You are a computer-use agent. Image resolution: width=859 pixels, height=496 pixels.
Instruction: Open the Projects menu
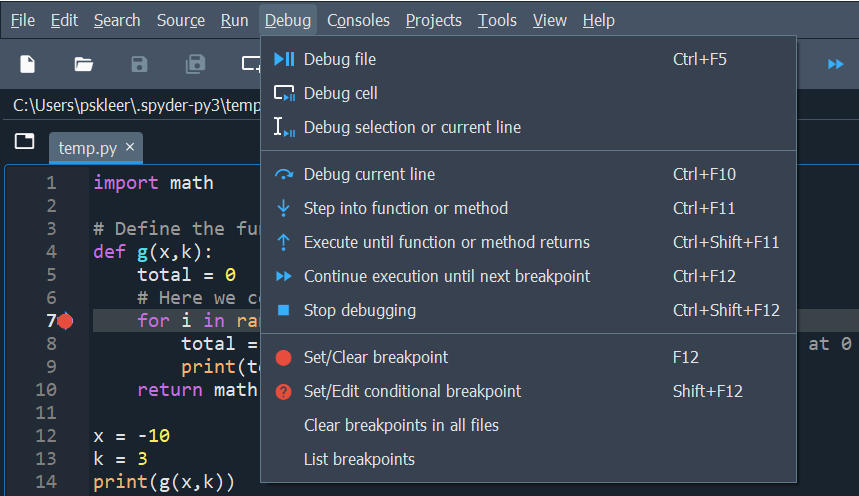433,20
